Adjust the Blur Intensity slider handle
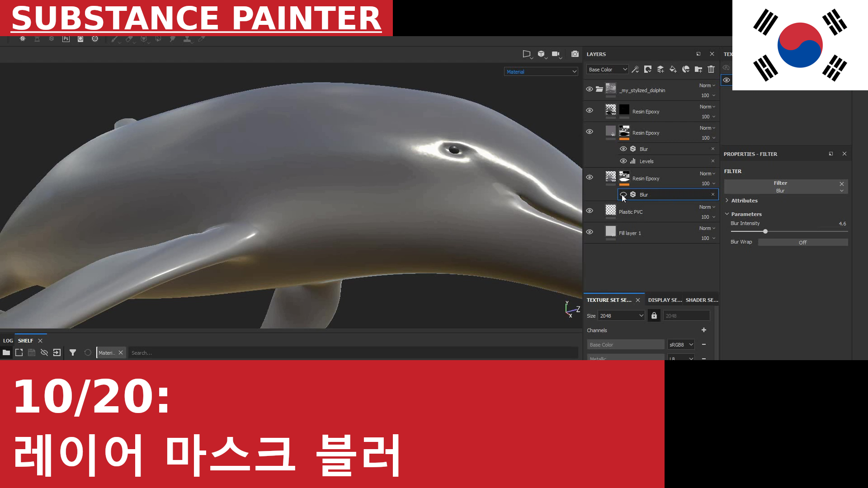Screen dimensions: 868x488 [765, 231]
